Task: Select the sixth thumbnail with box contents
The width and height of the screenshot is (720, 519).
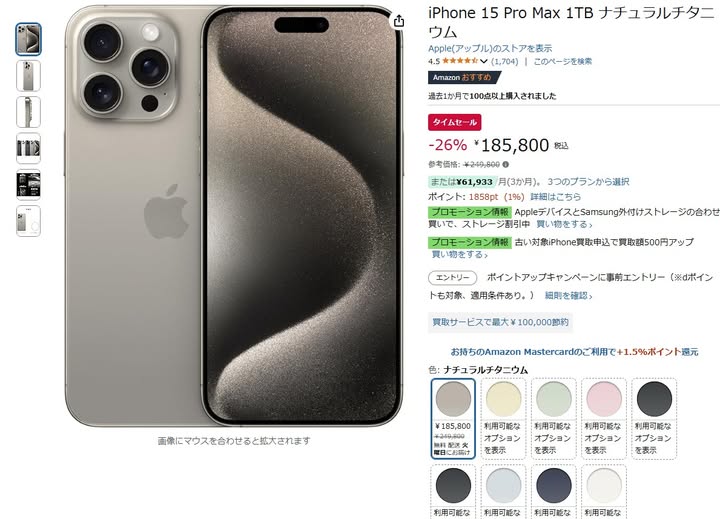Action: [28, 221]
